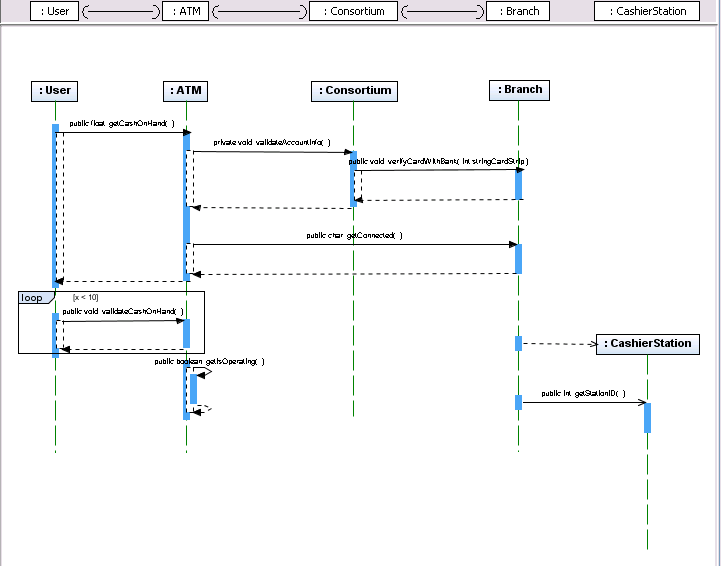The height and width of the screenshot is (566, 721).
Task: Select the : User lifeline head in diagram
Action: [54, 91]
